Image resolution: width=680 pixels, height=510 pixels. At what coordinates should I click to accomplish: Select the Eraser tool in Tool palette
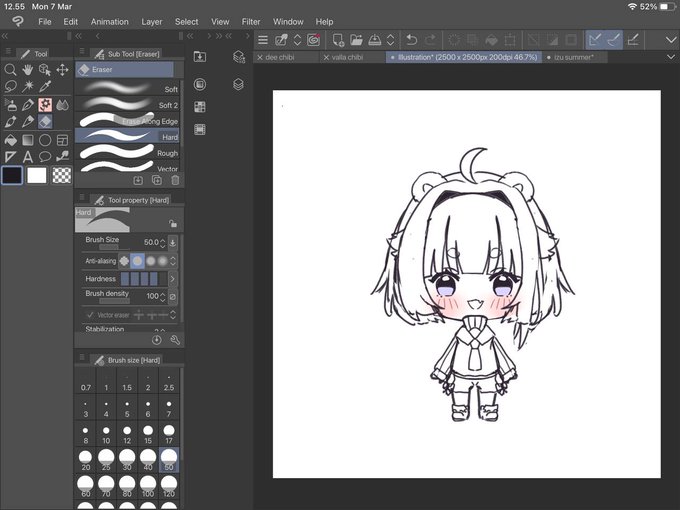45,121
